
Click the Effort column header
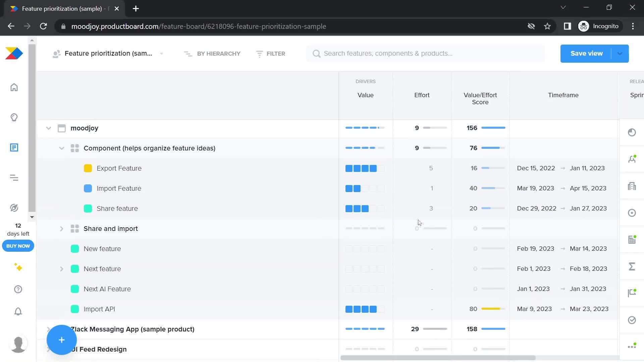click(422, 95)
